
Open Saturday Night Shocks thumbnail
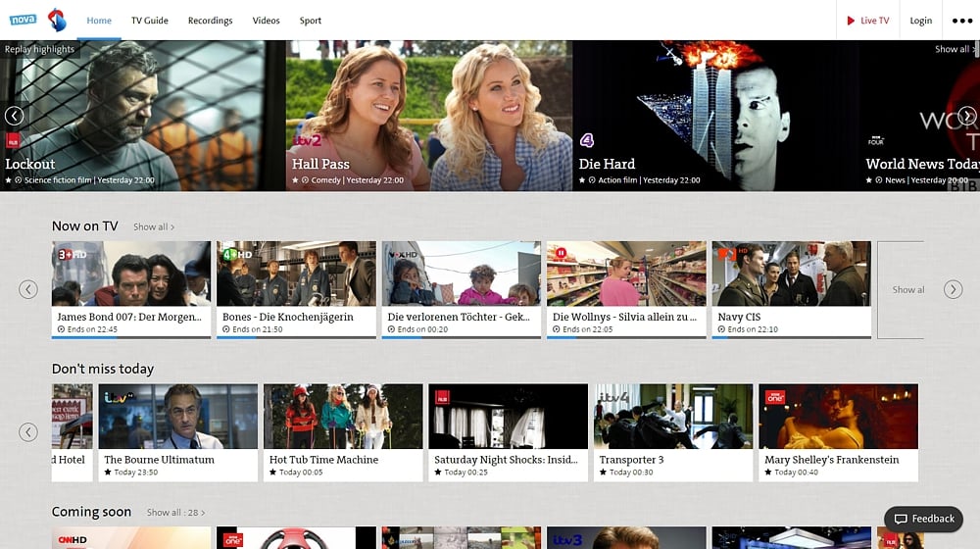coord(508,417)
